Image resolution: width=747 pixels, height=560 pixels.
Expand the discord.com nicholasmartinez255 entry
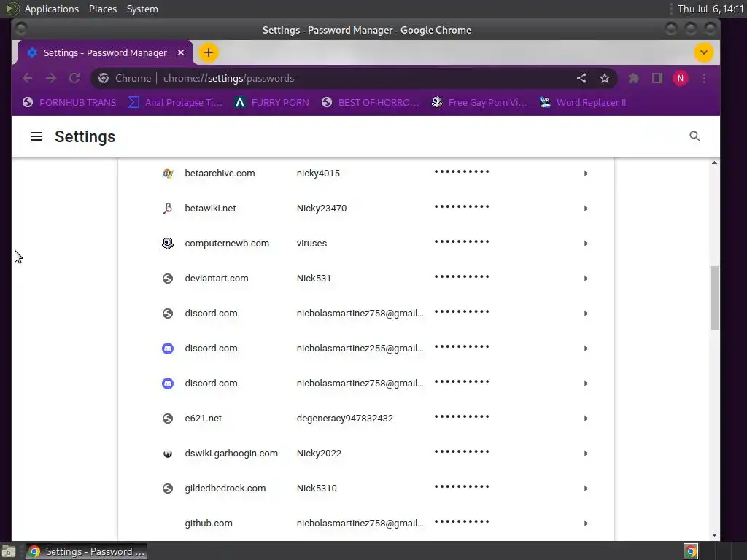click(586, 348)
